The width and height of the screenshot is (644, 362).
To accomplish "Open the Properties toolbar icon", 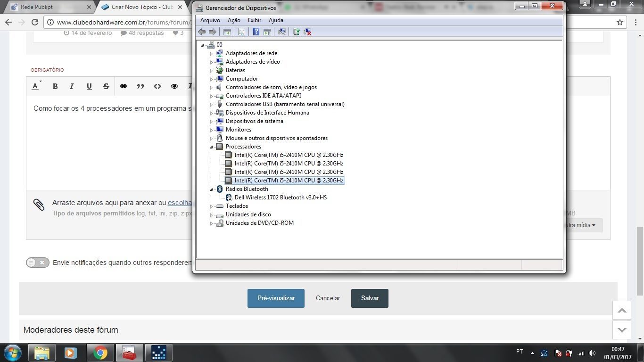I will click(241, 32).
